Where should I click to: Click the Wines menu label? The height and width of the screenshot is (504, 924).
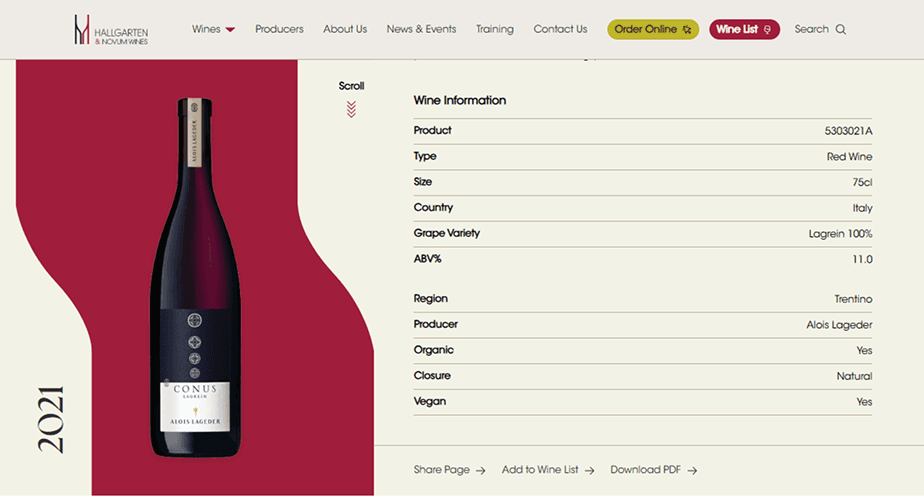pyautogui.click(x=206, y=29)
